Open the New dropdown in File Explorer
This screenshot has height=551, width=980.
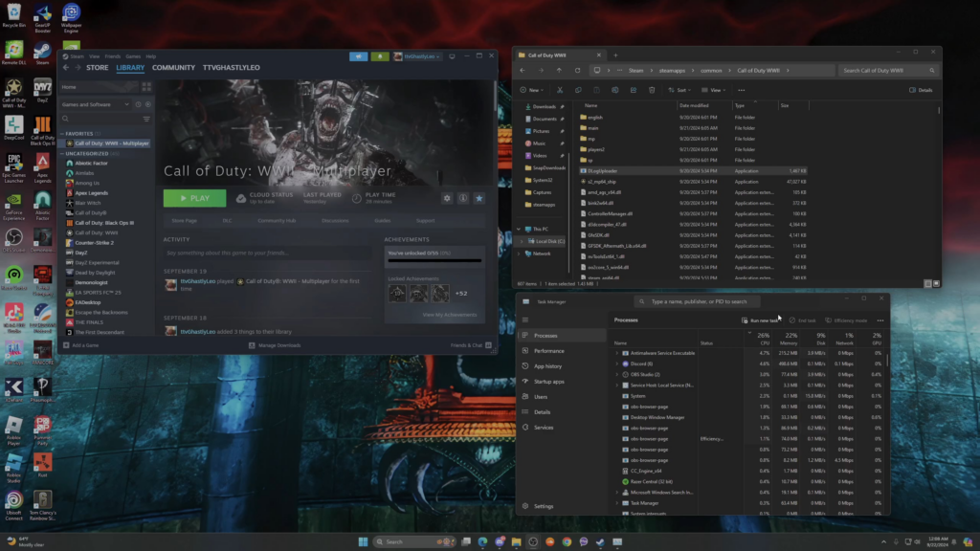[x=532, y=90]
